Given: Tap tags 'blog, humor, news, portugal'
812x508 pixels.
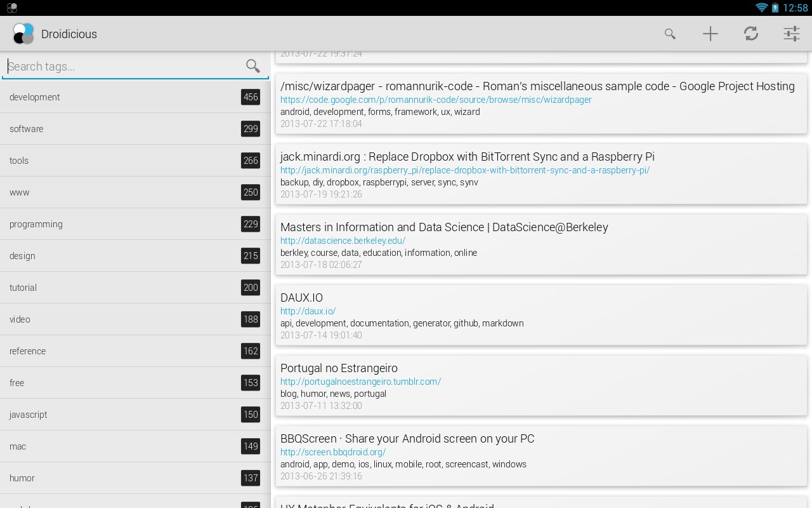Looking at the screenshot, I should click(x=333, y=394).
